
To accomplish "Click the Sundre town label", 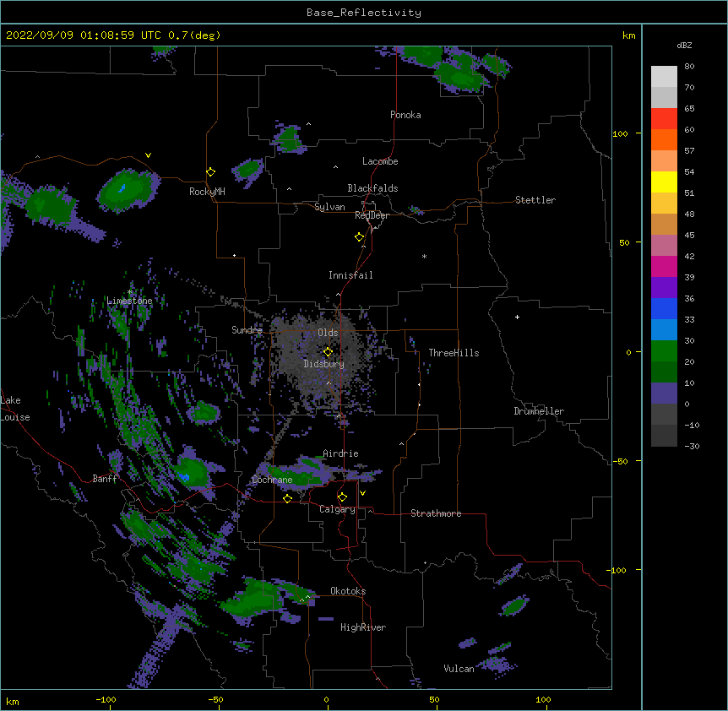I will (247, 330).
